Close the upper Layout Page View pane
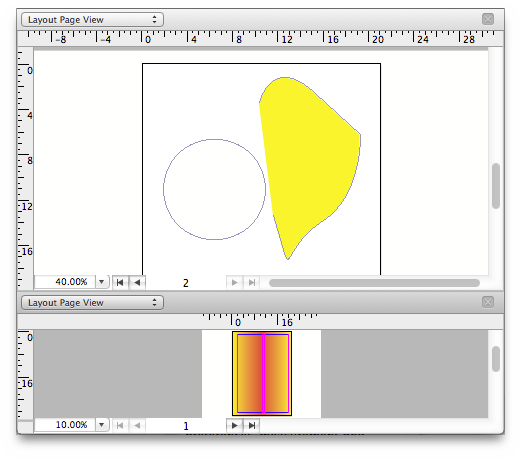The image size is (521, 459). tap(488, 19)
